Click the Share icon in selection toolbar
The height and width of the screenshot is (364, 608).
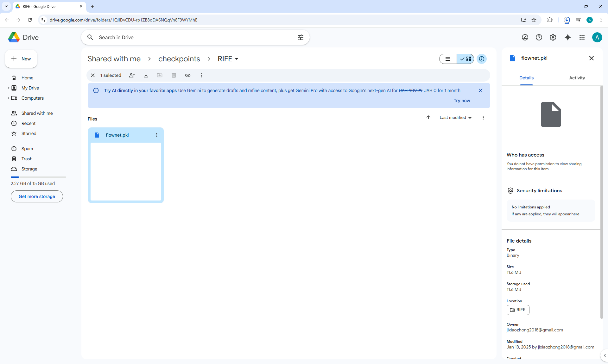pos(132,75)
